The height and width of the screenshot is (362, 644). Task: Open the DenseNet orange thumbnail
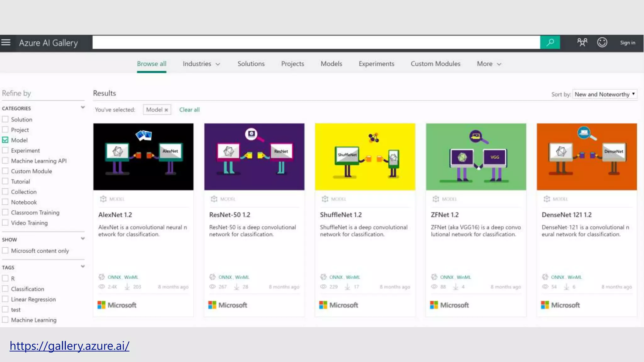click(587, 156)
